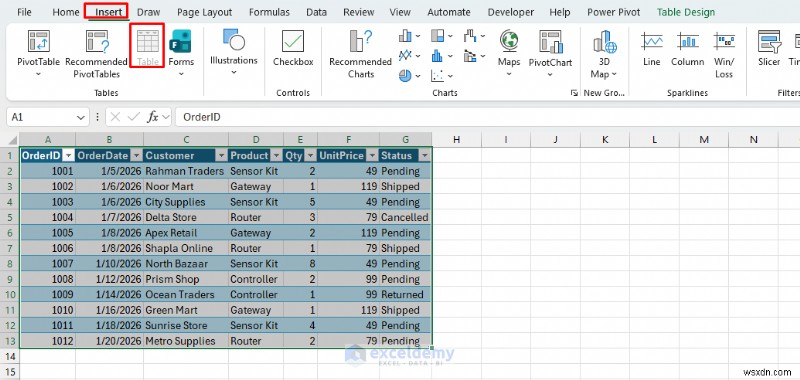The image size is (800, 380).
Task: Select the order ID 1007 cell
Action: tap(47, 264)
